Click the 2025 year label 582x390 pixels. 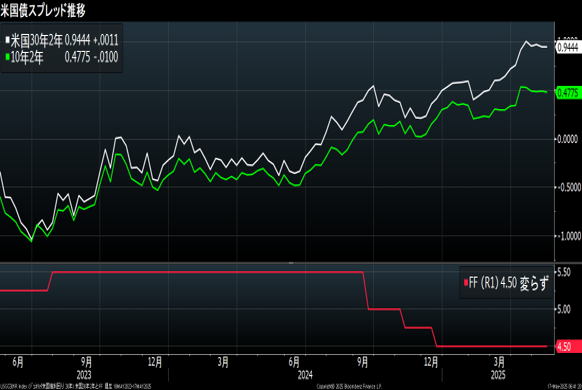(x=498, y=375)
